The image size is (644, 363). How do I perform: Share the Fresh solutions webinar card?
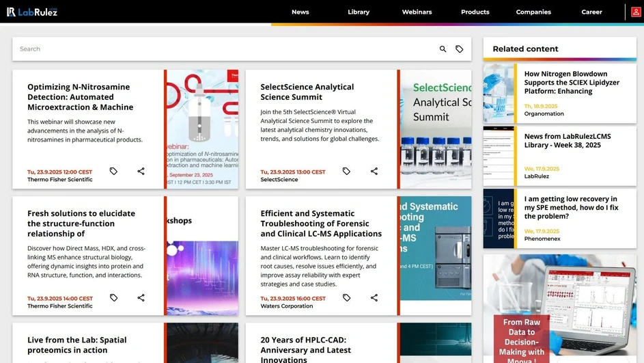click(141, 298)
